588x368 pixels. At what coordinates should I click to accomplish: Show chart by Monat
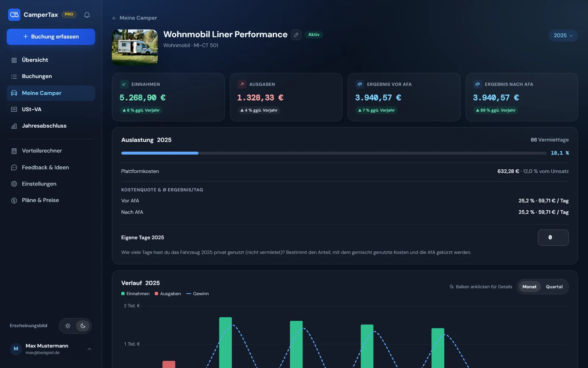click(x=530, y=287)
